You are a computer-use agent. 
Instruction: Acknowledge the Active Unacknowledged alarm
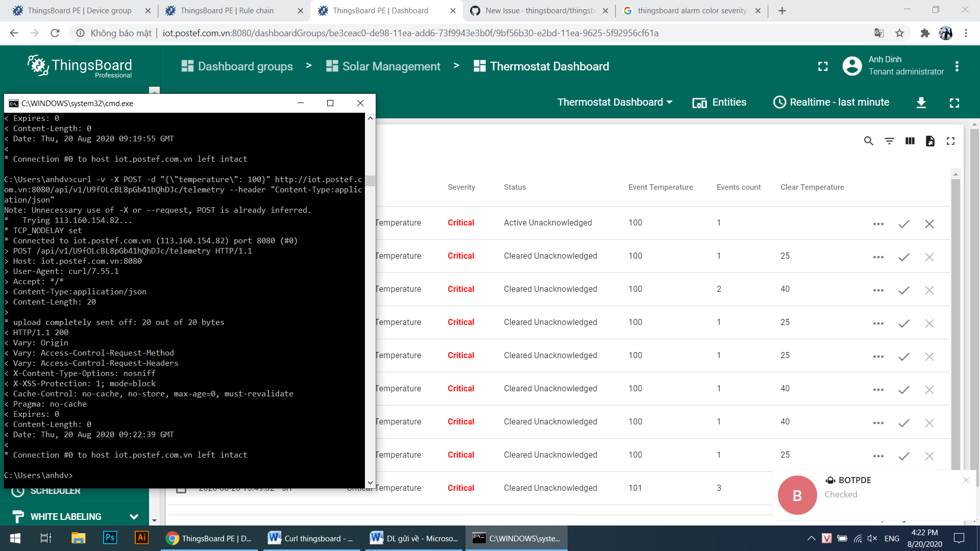903,224
